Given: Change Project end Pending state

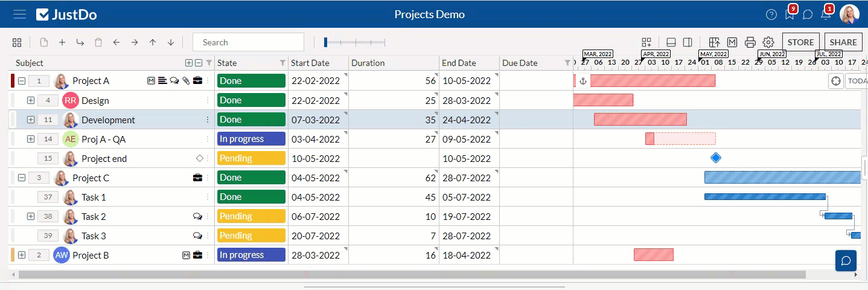Looking at the screenshot, I should tap(251, 158).
